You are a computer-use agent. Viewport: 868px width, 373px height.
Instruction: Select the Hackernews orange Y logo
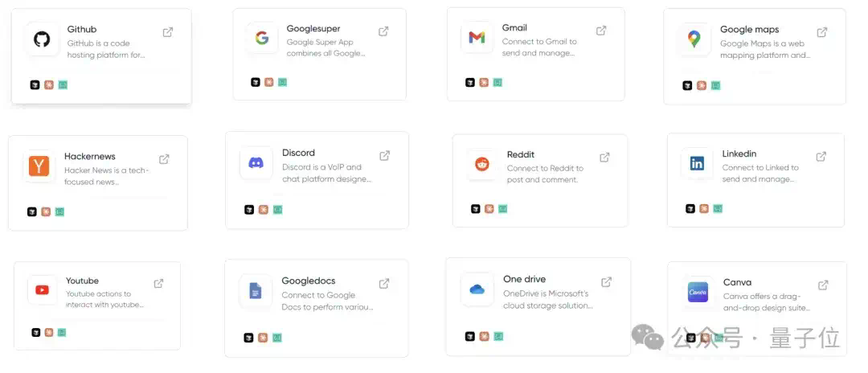tap(39, 166)
